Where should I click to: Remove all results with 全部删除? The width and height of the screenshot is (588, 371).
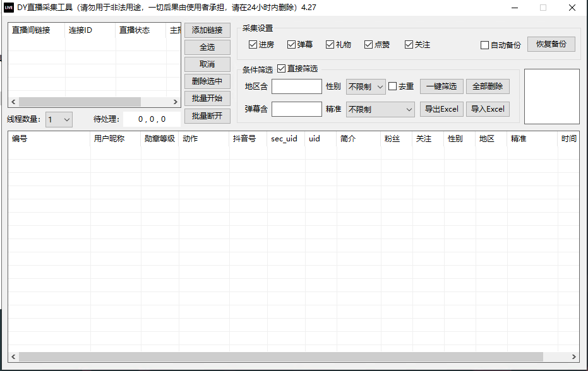[x=487, y=86]
